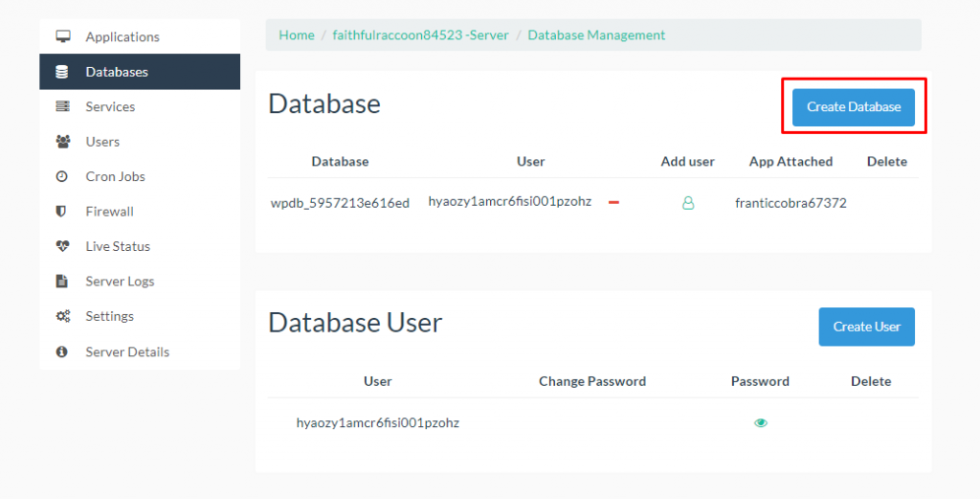Open Firewall settings page
This screenshot has height=499, width=980.
(140, 212)
